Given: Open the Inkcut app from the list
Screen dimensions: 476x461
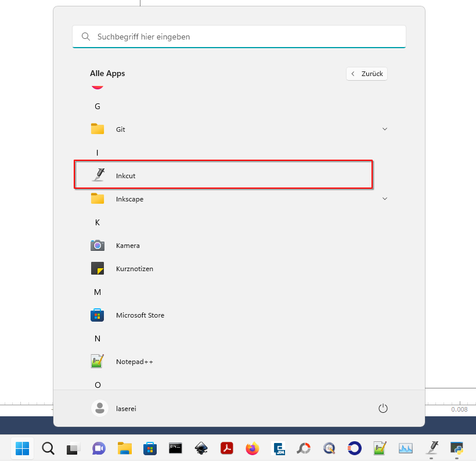Looking at the screenshot, I should click(223, 175).
